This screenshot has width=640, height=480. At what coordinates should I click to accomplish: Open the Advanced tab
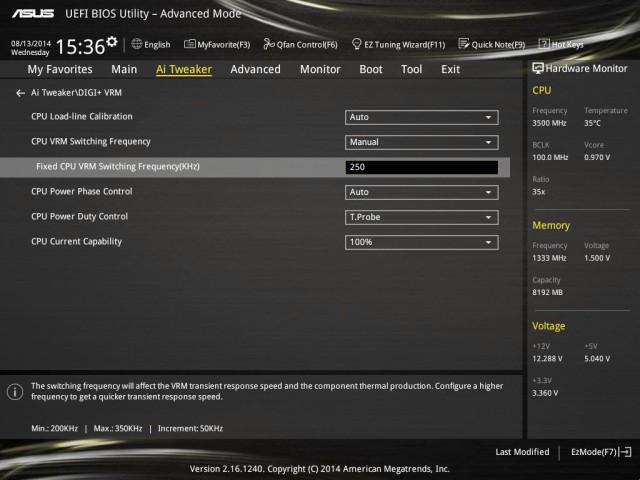pos(256,69)
